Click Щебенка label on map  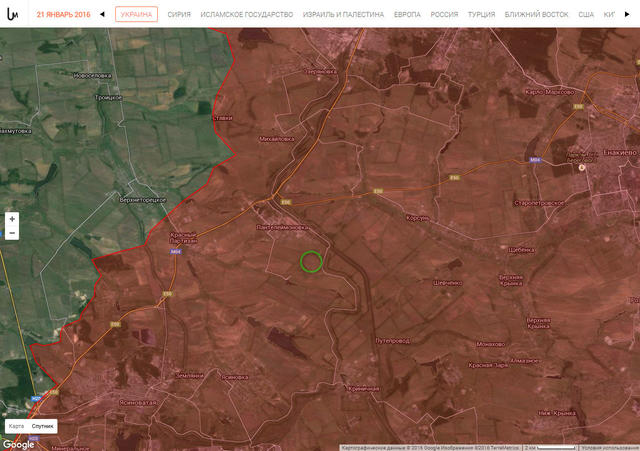pyautogui.click(x=521, y=250)
